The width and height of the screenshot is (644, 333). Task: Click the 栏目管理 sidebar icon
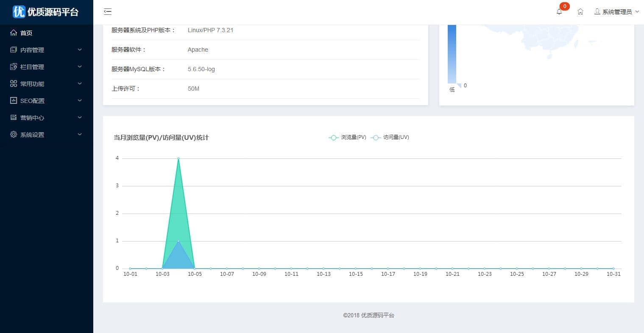(x=14, y=67)
